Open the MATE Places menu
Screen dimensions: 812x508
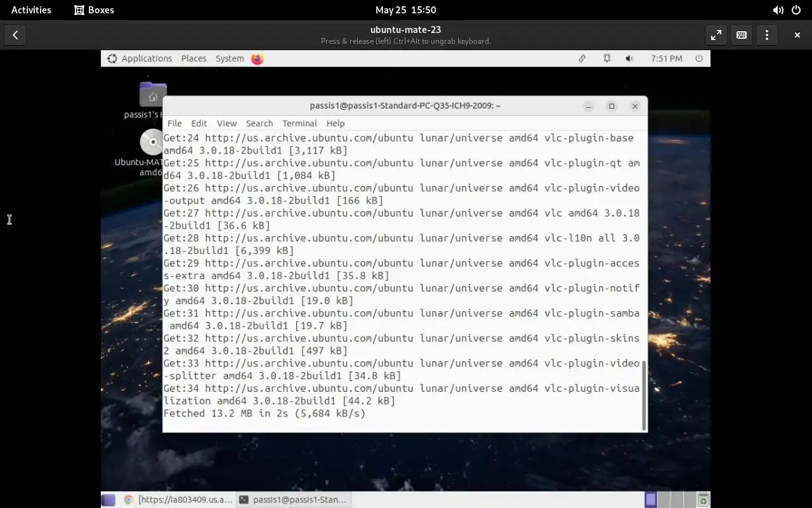coord(193,58)
